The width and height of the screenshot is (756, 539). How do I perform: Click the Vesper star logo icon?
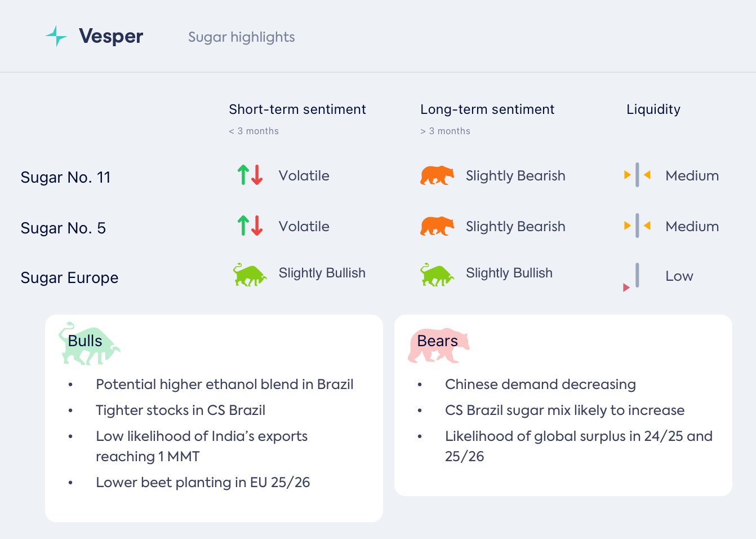56,36
